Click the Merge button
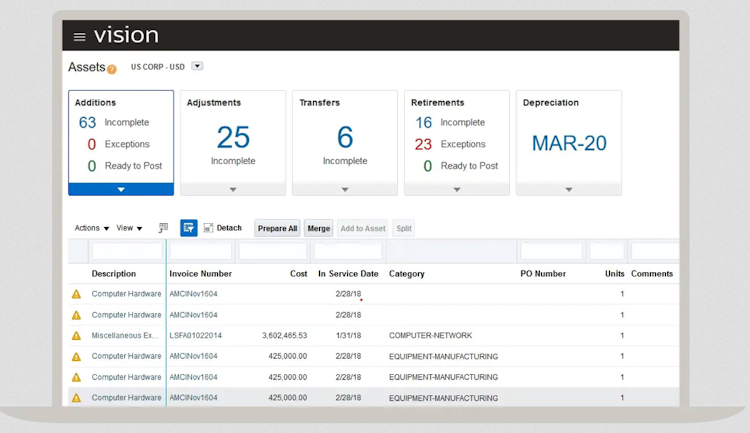750x433 pixels. pos(319,228)
